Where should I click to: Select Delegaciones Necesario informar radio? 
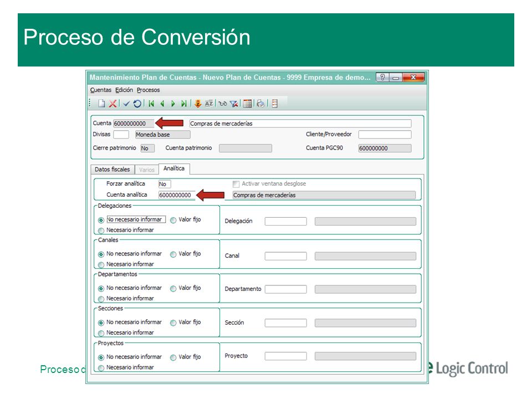[x=101, y=231]
